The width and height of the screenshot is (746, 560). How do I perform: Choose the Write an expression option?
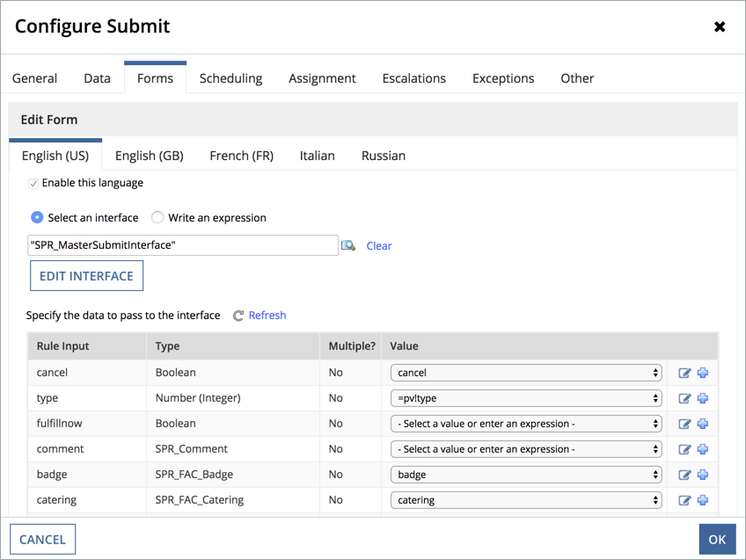[x=157, y=217]
